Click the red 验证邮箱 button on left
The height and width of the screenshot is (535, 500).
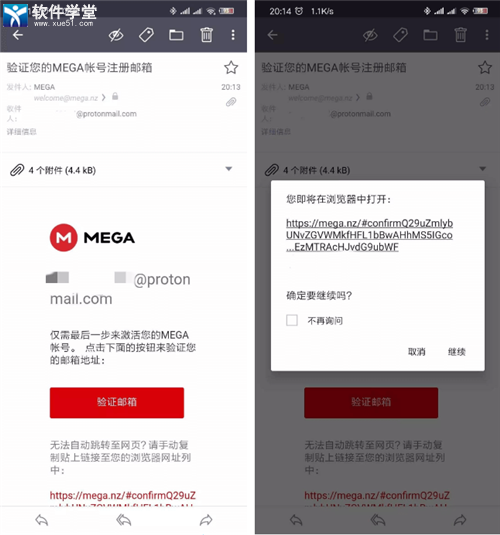tap(117, 402)
